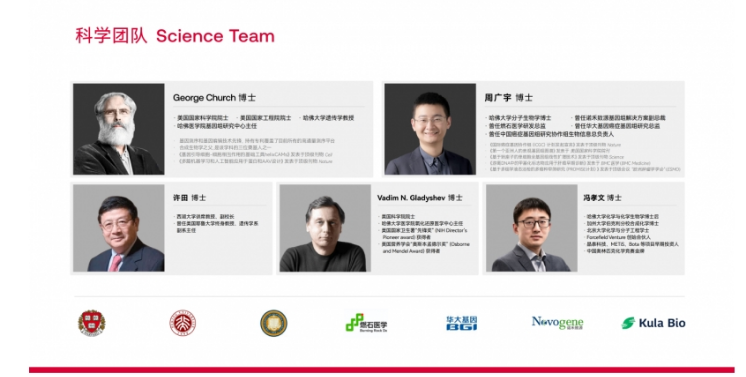Click the bullet "曾任中国癌症基因组研究协作组生物信息总负责人"
The image size is (746, 377).
pyautogui.click(x=550, y=134)
